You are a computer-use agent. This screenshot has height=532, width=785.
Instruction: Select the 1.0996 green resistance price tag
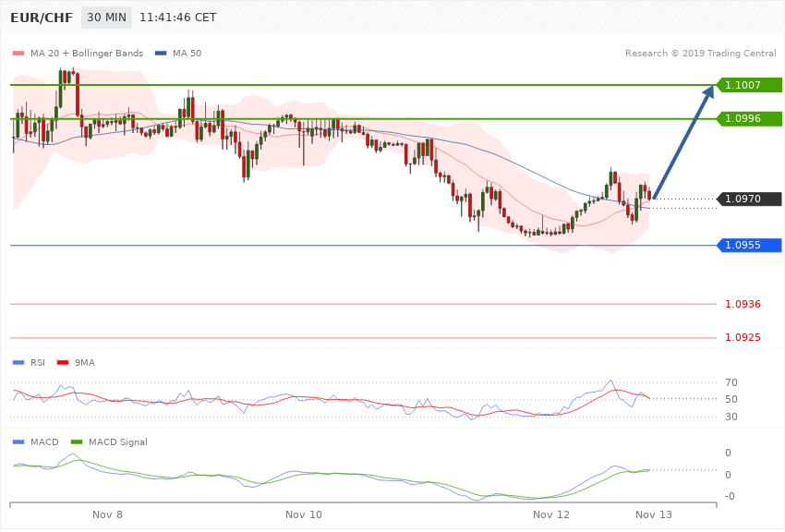pyautogui.click(x=750, y=118)
